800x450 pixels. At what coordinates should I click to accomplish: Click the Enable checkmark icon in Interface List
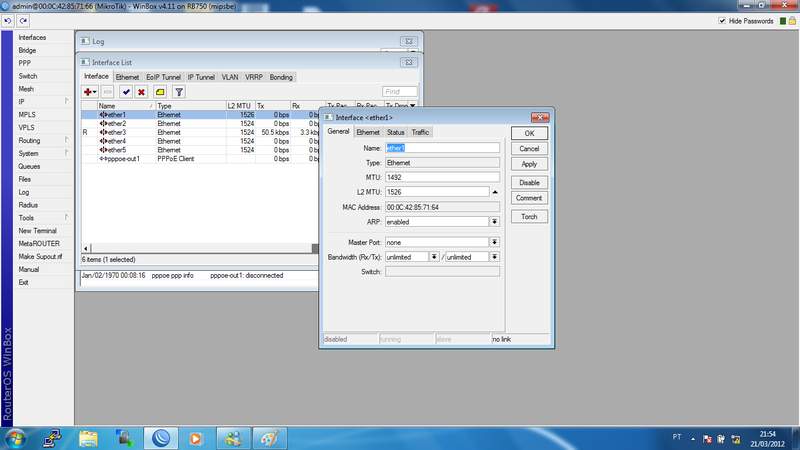[126, 92]
